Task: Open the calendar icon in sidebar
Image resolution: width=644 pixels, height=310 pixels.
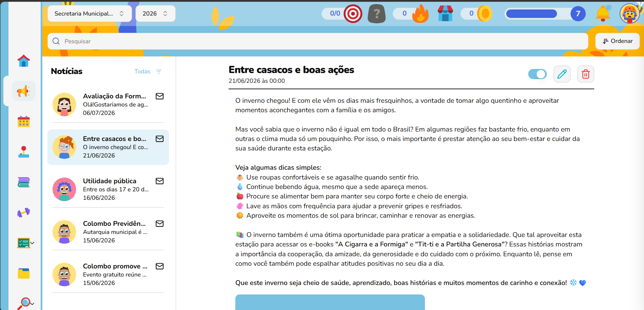Action: pos(24,121)
